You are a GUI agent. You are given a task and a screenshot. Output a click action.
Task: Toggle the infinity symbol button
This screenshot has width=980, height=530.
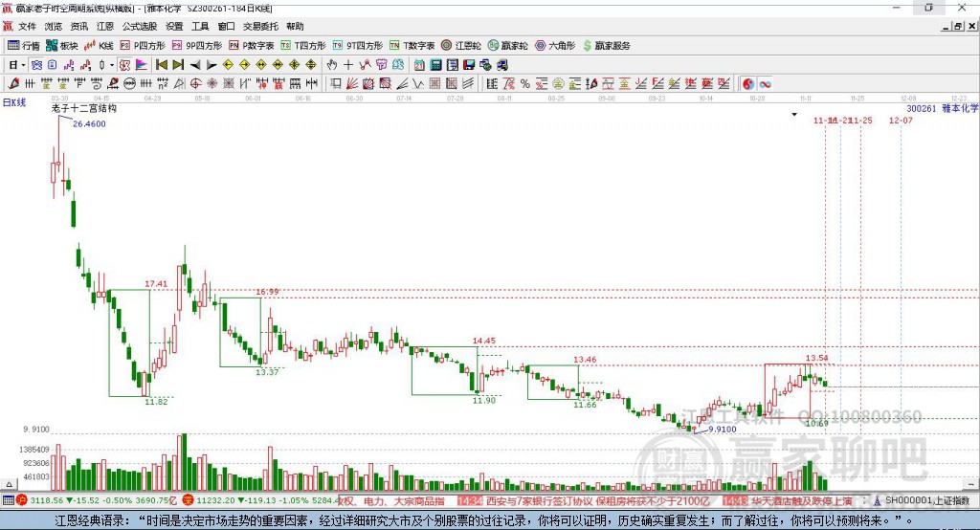coord(765,84)
